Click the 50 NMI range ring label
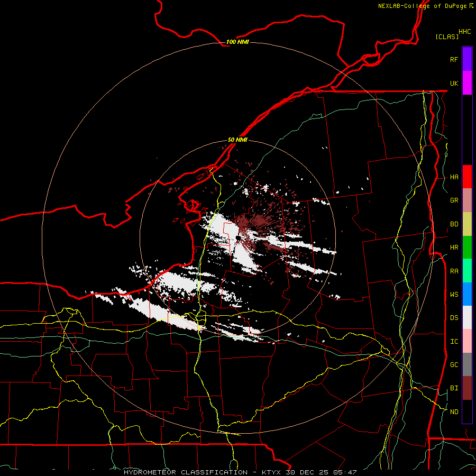 pos(237,140)
